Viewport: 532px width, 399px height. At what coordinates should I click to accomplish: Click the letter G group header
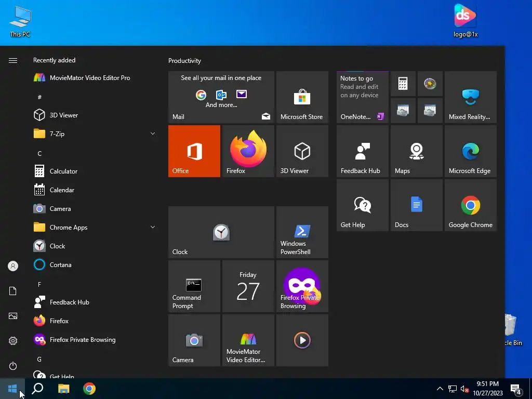click(x=39, y=360)
